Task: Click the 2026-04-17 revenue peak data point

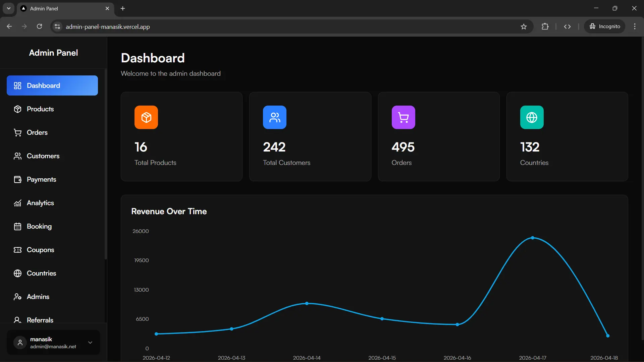Action: 533,238
